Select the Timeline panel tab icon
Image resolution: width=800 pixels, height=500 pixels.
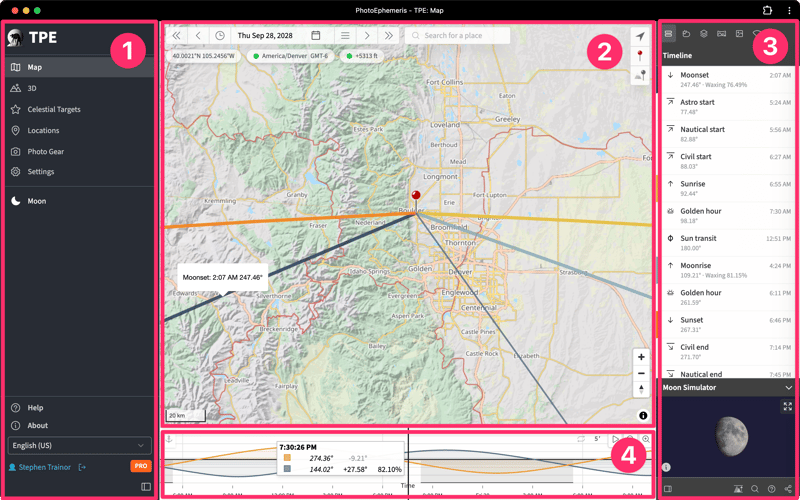[668, 34]
